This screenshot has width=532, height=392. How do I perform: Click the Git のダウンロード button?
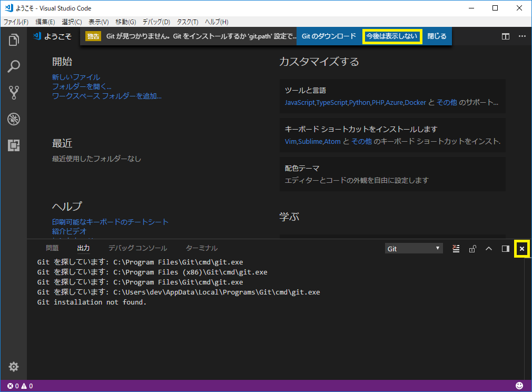[329, 36]
